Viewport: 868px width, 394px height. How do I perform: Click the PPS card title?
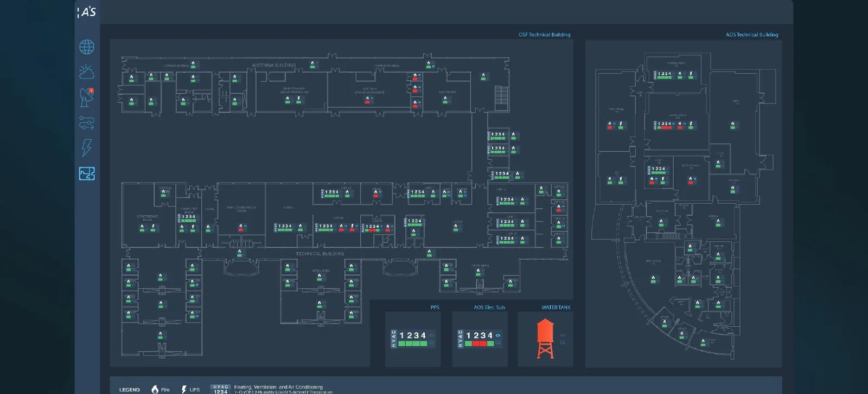[435, 307]
